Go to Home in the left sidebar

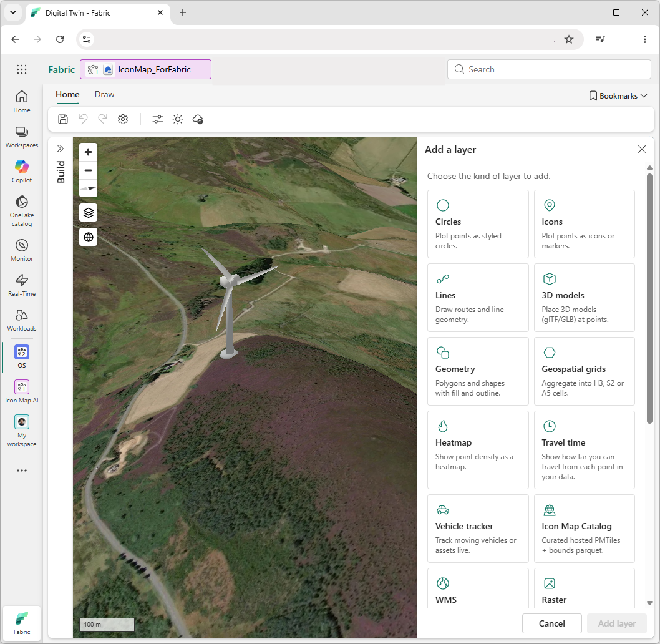pyautogui.click(x=22, y=102)
